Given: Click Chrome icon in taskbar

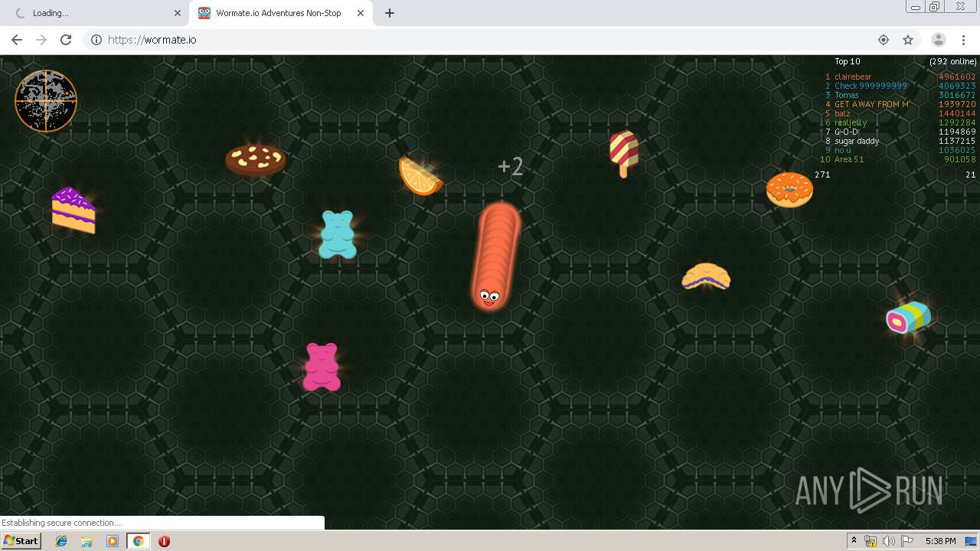Looking at the screenshot, I should pos(138,541).
